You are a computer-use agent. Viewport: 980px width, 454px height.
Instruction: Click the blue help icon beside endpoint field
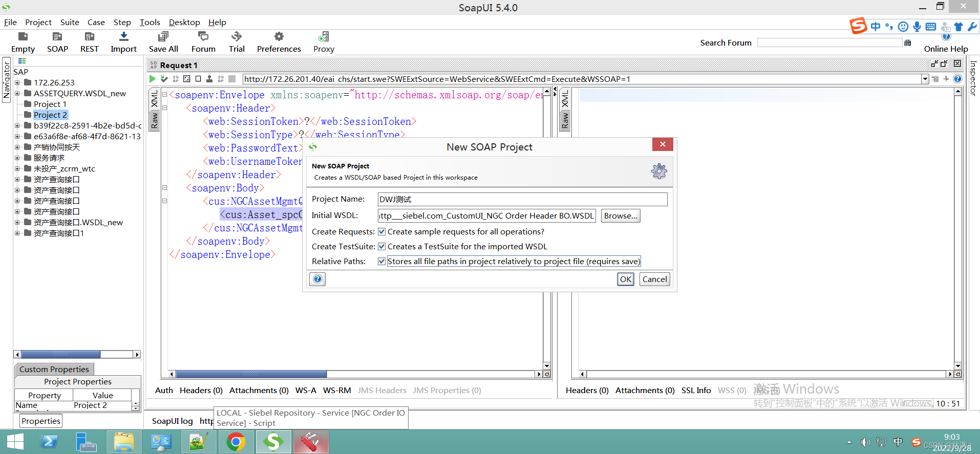pos(957,79)
